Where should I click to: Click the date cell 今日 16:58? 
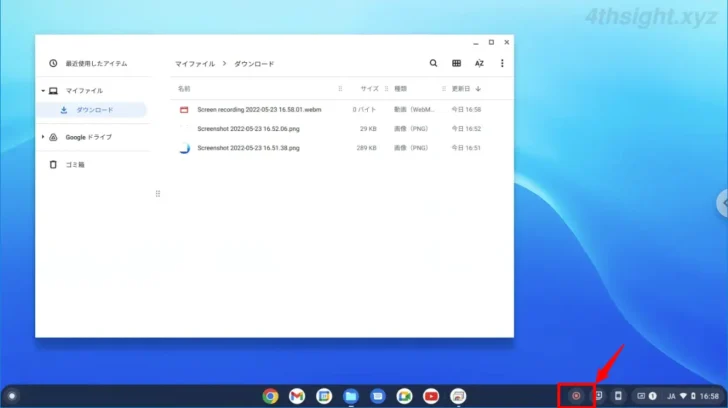pyautogui.click(x=466, y=110)
